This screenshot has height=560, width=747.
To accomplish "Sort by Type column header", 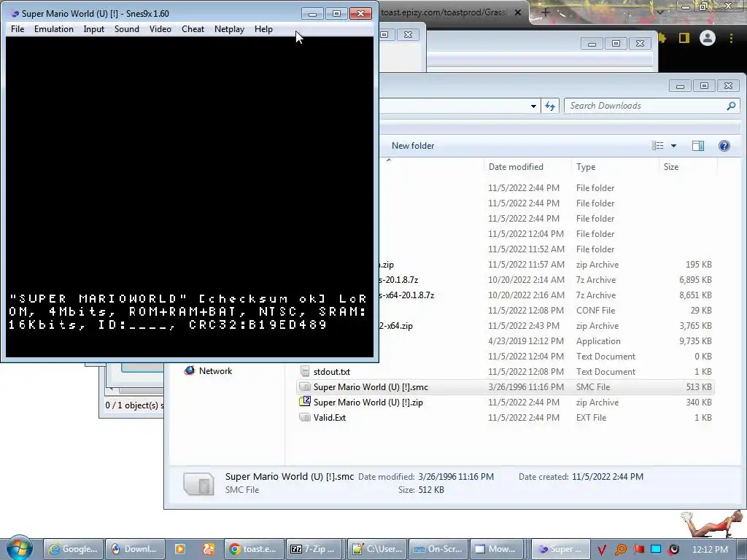I will [586, 167].
